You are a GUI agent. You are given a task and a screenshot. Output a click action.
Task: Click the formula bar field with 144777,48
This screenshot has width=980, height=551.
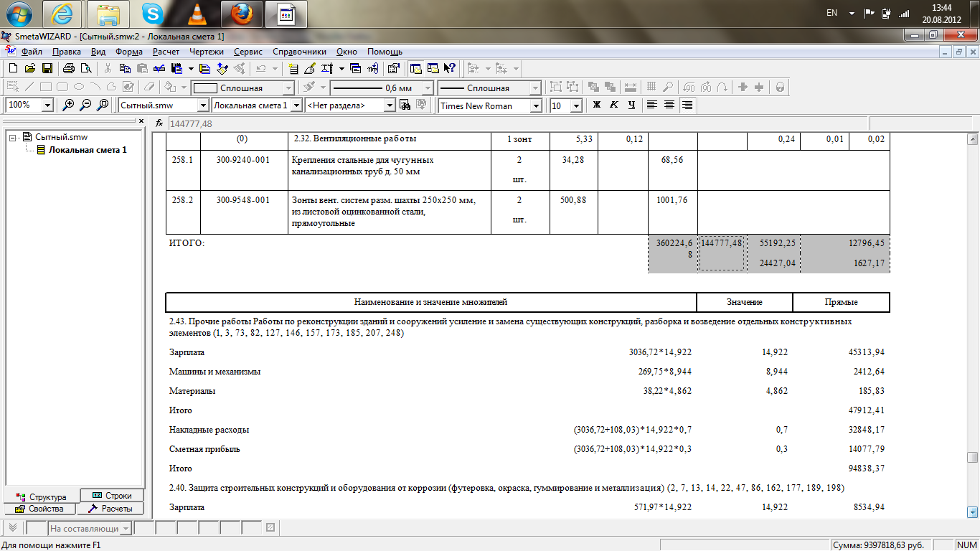[x=519, y=123]
